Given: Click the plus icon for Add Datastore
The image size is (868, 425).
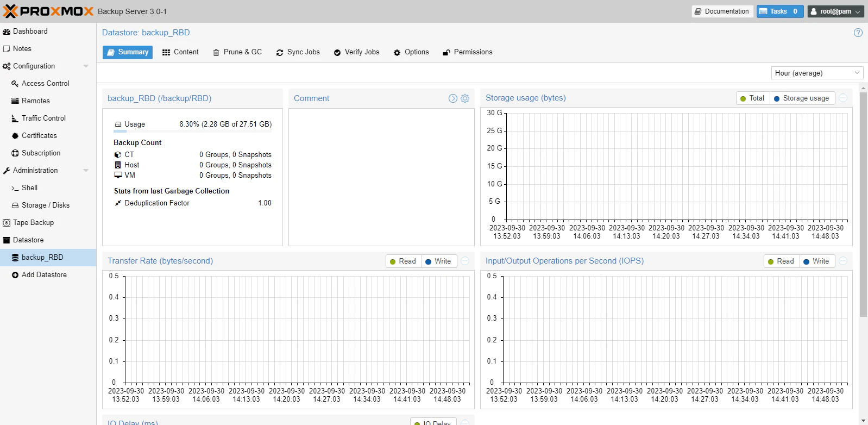Looking at the screenshot, I should tap(15, 275).
